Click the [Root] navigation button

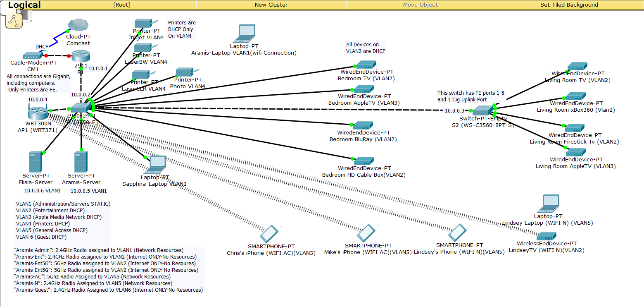tap(121, 5)
